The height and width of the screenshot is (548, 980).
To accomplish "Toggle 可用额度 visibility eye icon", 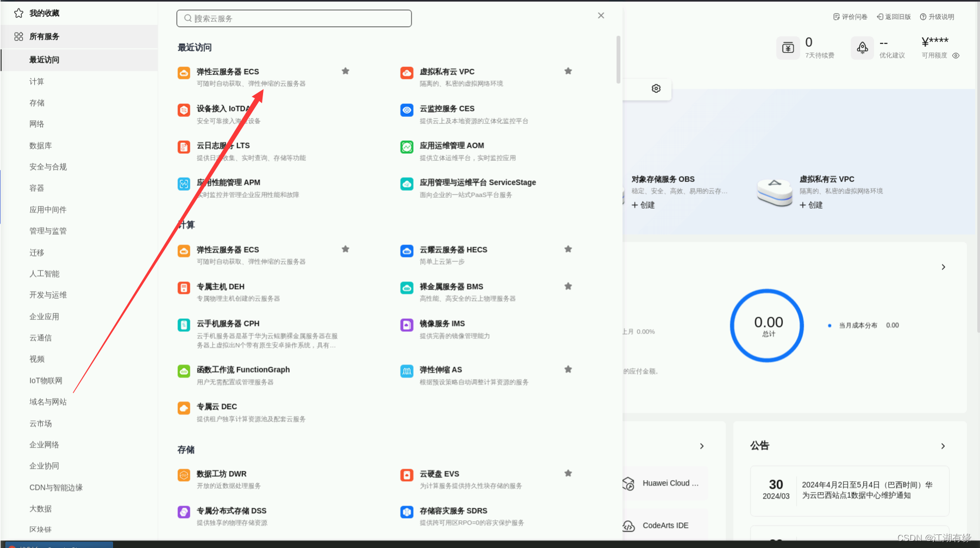I will click(x=956, y=55).
